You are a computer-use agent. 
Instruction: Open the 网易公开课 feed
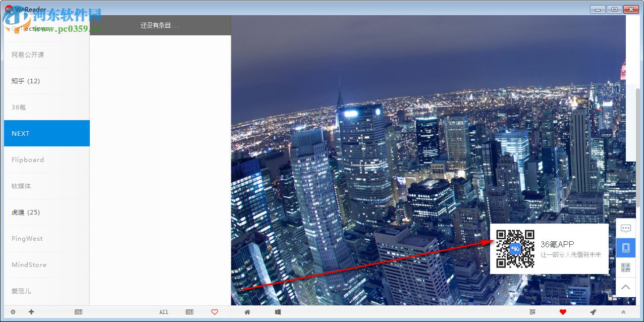coord(47,55)
